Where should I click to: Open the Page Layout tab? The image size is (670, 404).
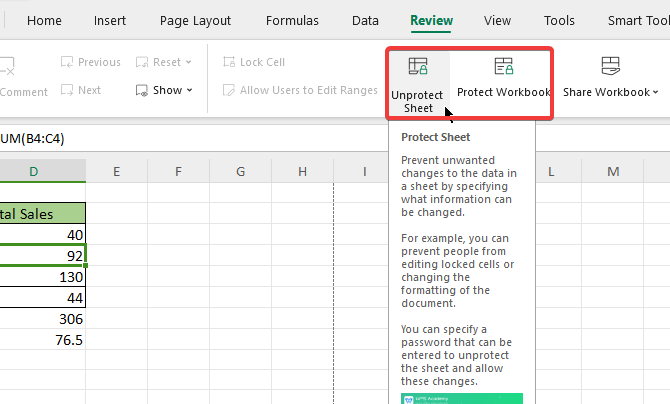point(195,20)
